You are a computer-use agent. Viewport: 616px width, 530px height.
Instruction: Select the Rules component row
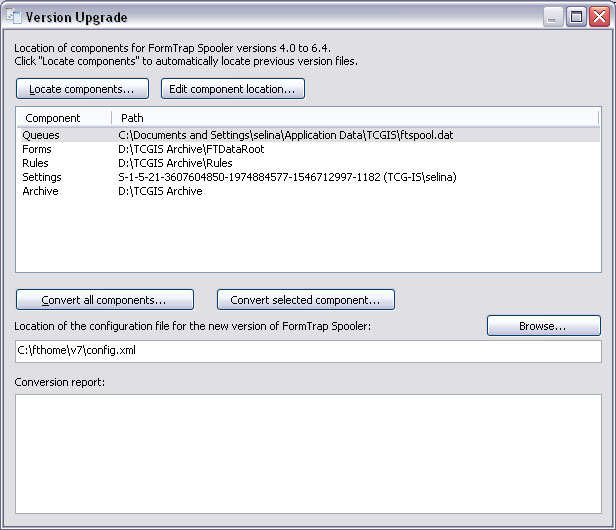pyautogui.click(x=36, y=163)
